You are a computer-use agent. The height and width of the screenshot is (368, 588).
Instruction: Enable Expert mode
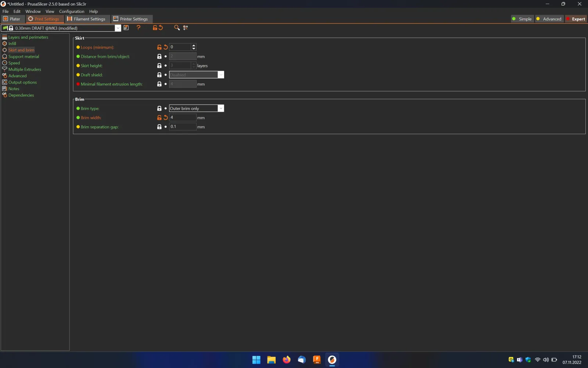coord(576,19)
